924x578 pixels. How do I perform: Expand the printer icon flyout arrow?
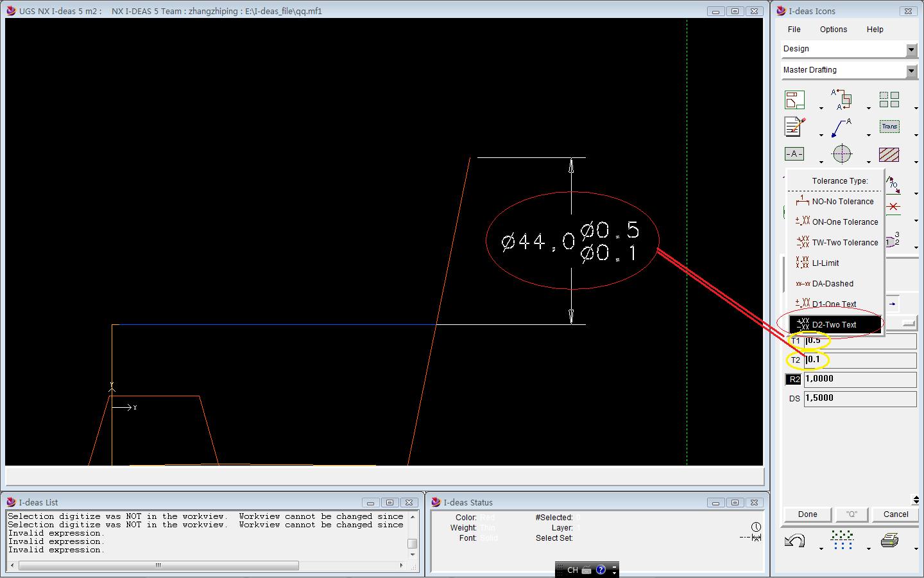(916, 548)
